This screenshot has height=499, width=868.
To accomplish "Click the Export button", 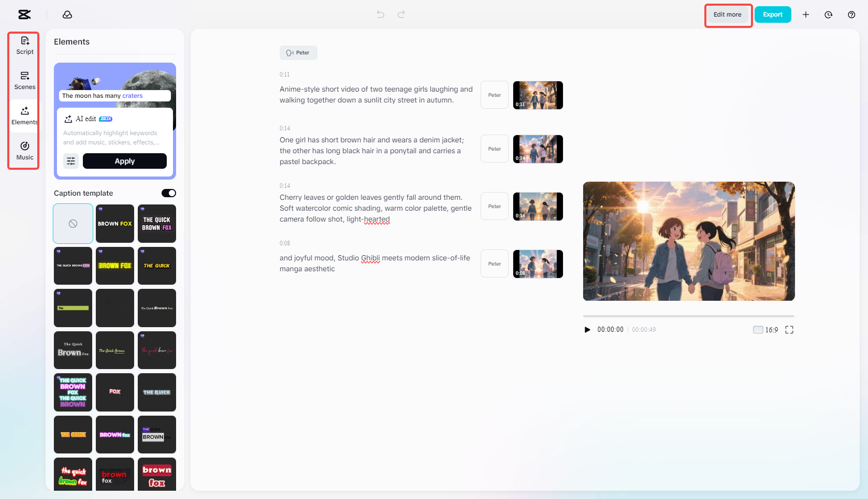I will coord(773,14).
